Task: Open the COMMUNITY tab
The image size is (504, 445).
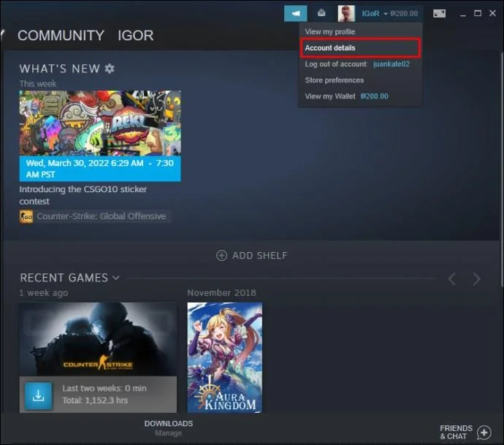Action: pos(61,35)
